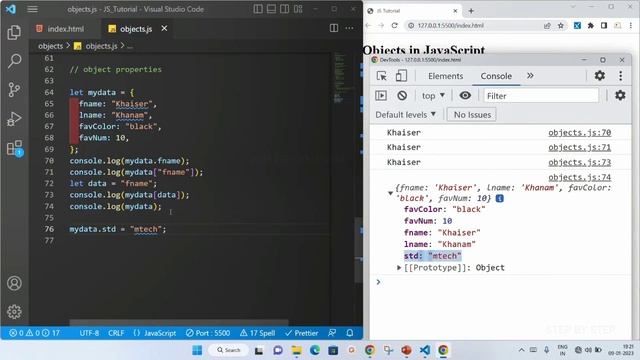Open the Accounts menu in activity bar
Image resolution: width=640 pixels, height=360 pixels.
tap(14, 283)
